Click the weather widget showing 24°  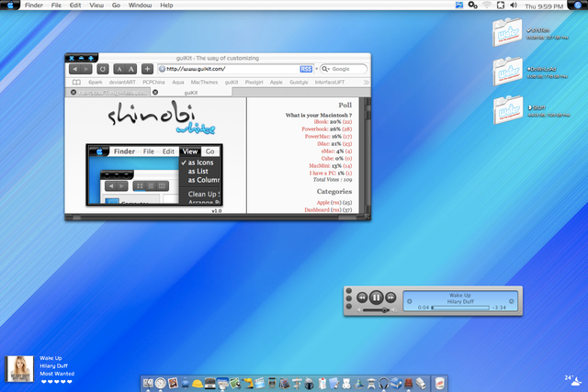click(x=573, y=380)
